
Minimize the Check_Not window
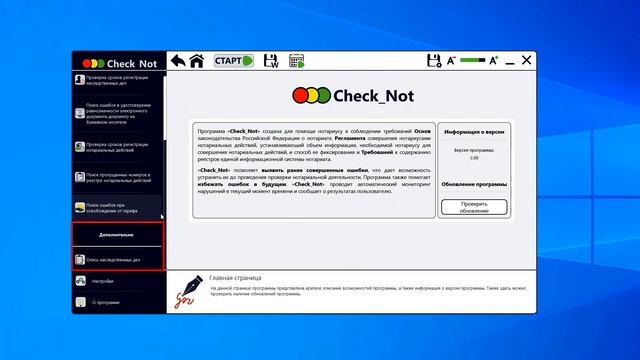point(510,63)
